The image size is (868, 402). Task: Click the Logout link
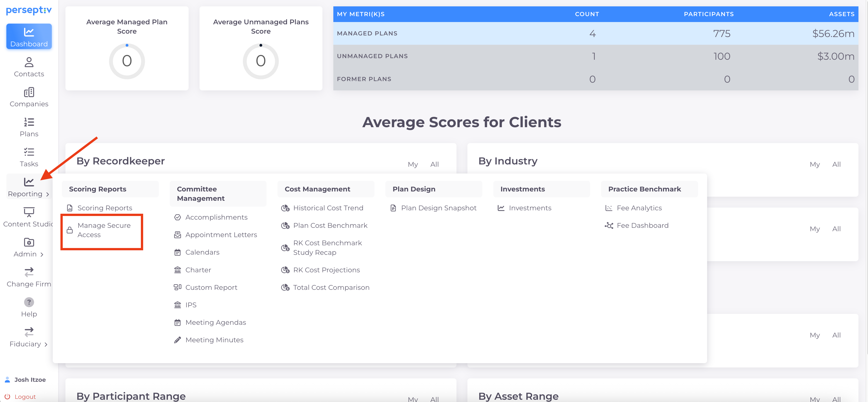pos(25,397)
